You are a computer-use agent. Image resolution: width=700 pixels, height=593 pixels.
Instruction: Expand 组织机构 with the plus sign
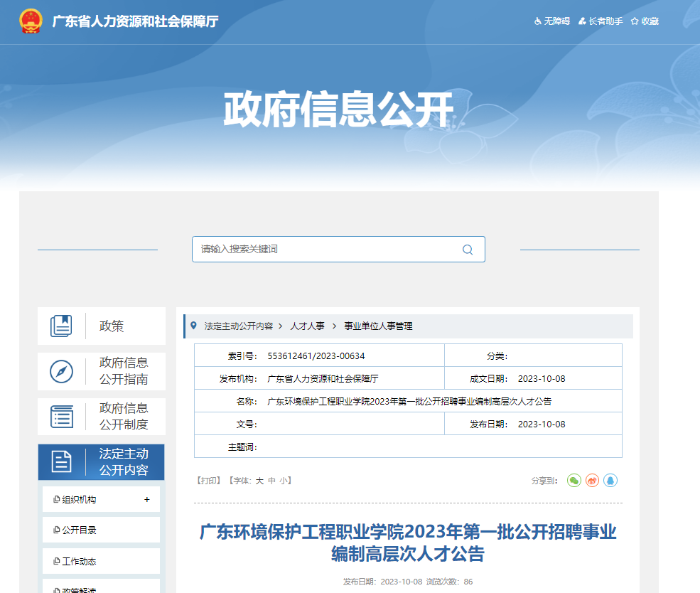click(147, 500)
